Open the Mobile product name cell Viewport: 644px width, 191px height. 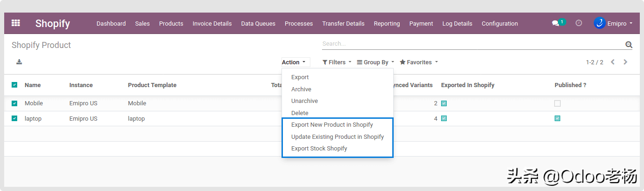[x=34, y=103]
